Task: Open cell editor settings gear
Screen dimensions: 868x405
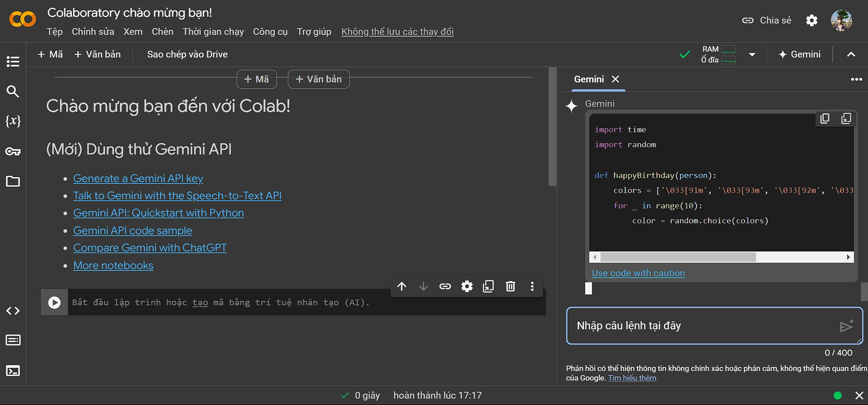Action: [467, 286]
